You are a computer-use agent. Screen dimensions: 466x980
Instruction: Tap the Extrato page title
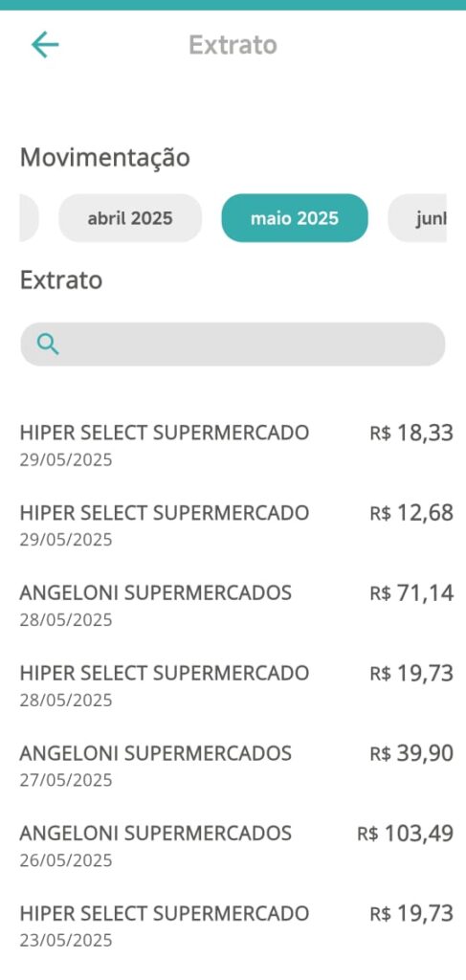233,45
